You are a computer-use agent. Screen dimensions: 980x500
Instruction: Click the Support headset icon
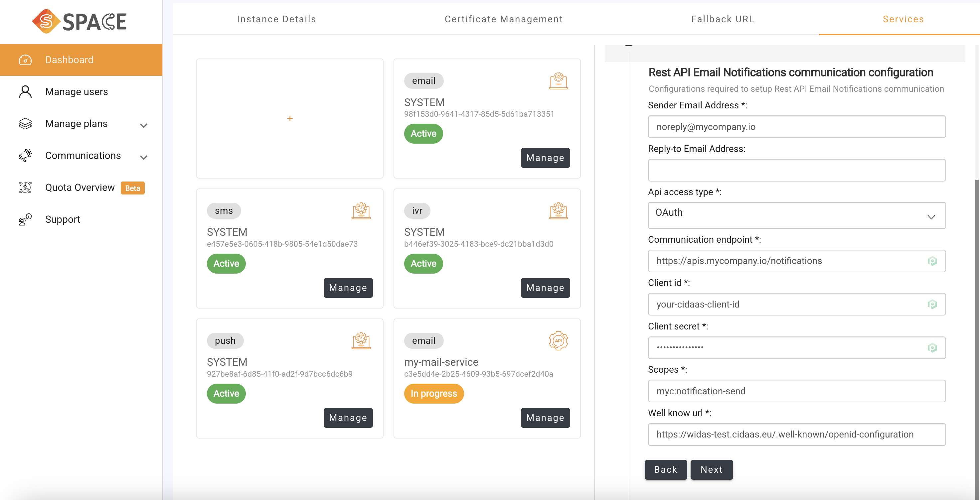(25, 219)
